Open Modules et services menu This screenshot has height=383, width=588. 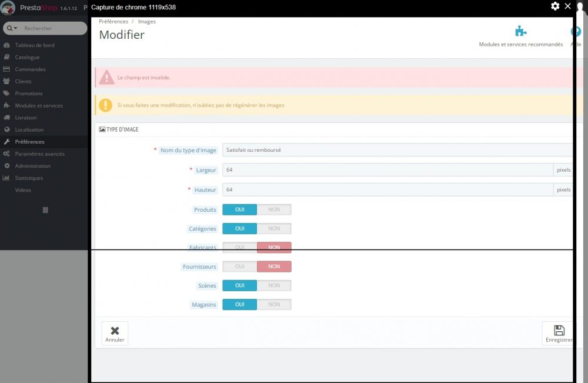(x=39, y=105)
